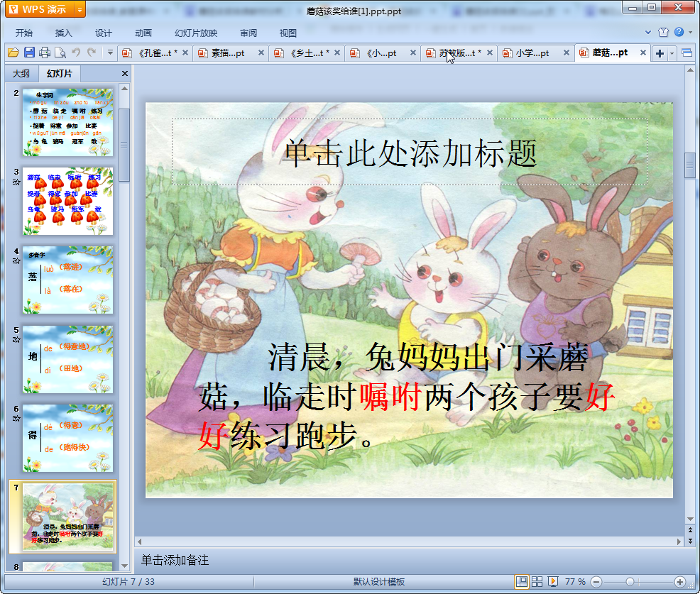Open the 视图 ribbon tab
The height and width of the screenshot is (594, 700).
click(288, 33)
